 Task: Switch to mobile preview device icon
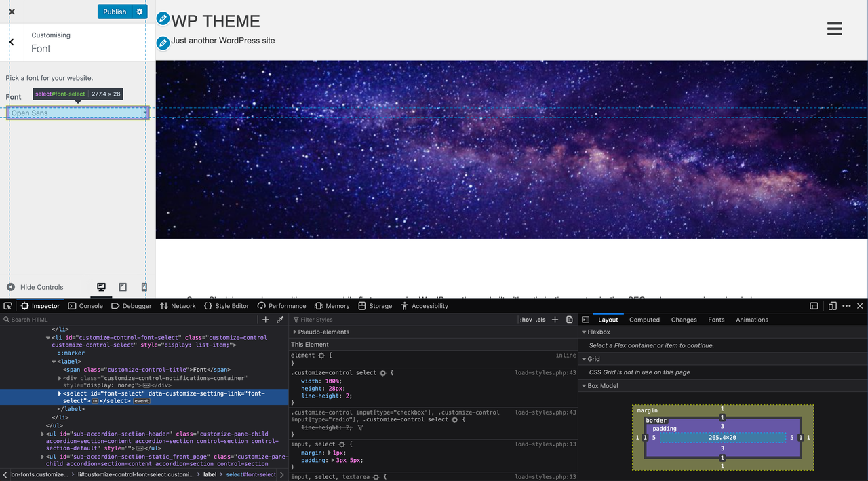point(144,287)
